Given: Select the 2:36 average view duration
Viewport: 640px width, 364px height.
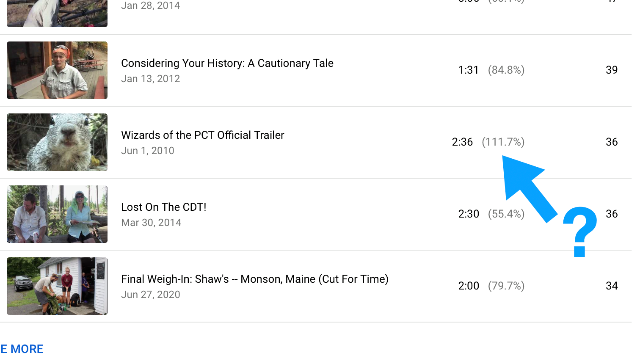Looking at the screenshot, I should click(x=462, y=142).
